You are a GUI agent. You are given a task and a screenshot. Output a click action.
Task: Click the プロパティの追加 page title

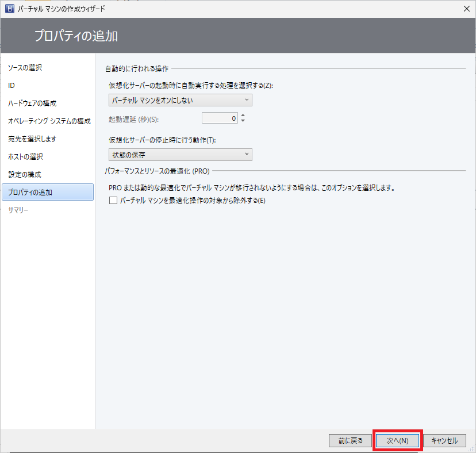point(76,36)
